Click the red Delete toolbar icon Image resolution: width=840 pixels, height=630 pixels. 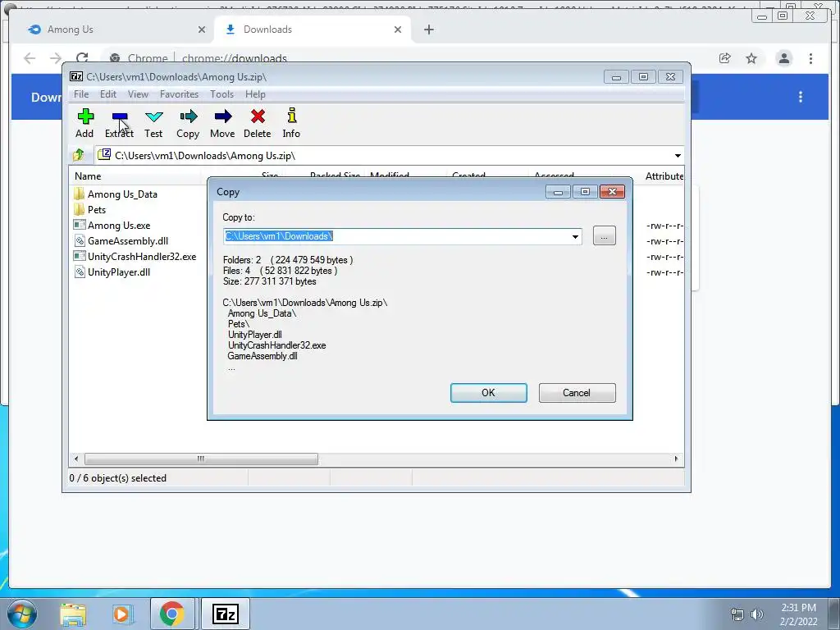pyautogui.click(x=257, y=124)
